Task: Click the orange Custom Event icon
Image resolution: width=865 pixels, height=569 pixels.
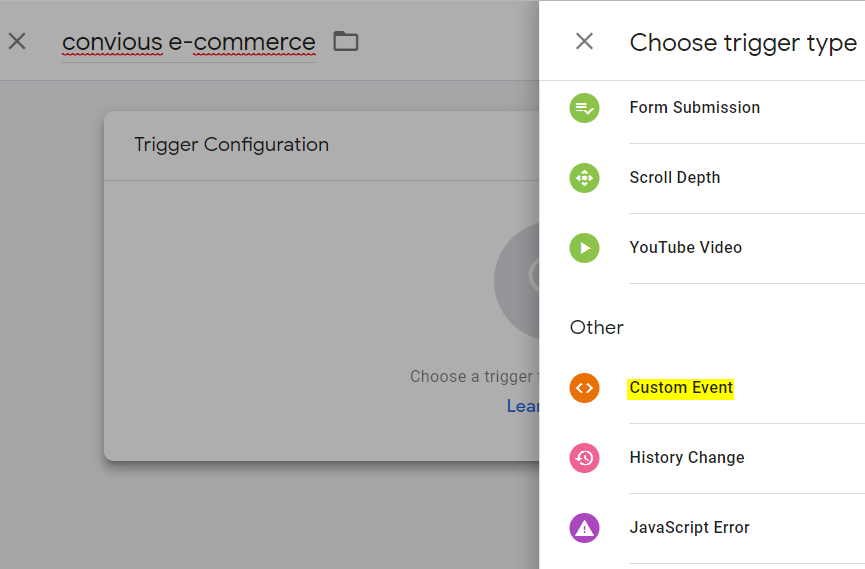Action: [584, 388]
